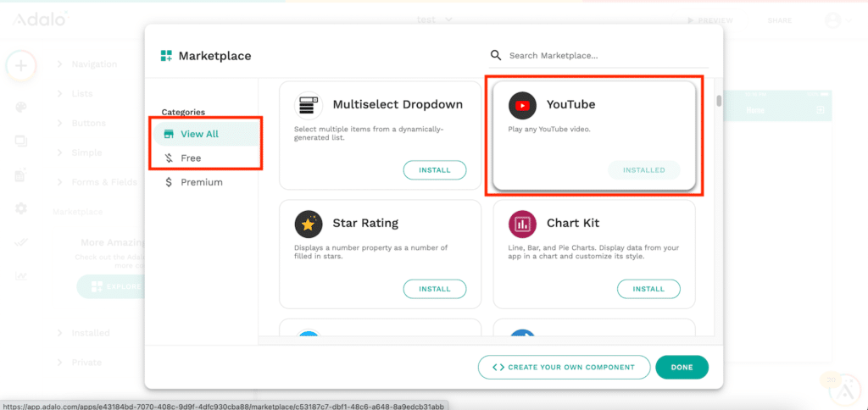Open the analytics chart icon in sidebar
This screenshot has height=410, width=868.
[21, 275]
